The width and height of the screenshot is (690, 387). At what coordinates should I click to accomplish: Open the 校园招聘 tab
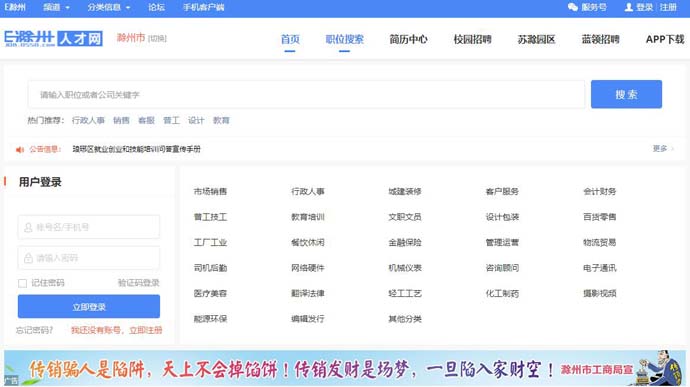[473, 39]
